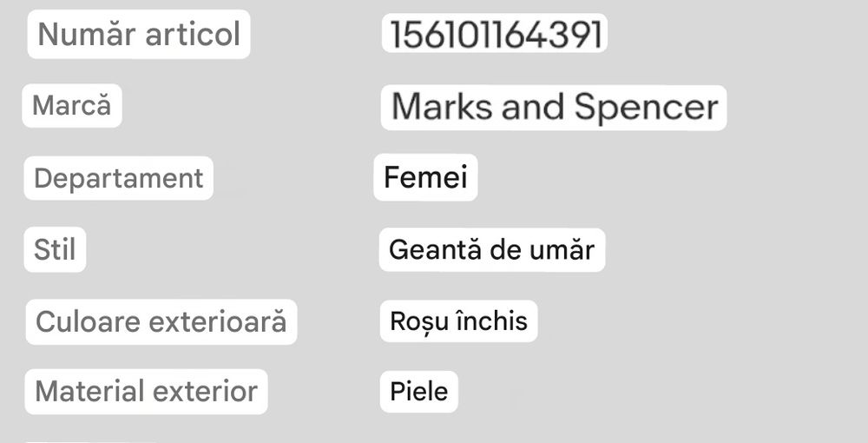Click the word articol in the first label
868x443 pixels.
click(193, 35)
